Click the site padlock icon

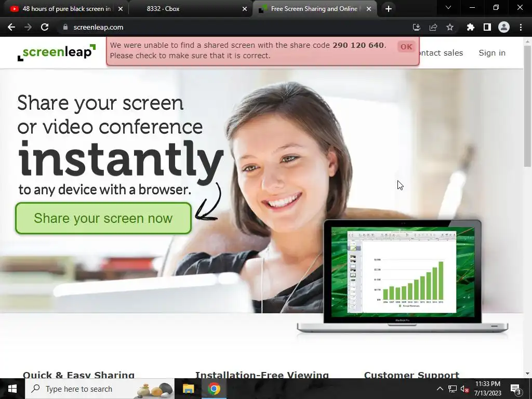pyautogui.click(x=65, y=27)
